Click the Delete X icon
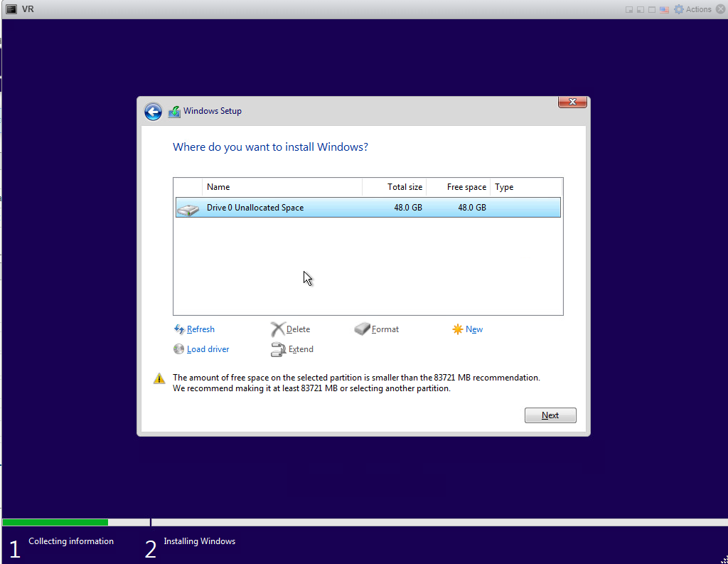Viewport: 728px width, 564px height. pos(277,329)
